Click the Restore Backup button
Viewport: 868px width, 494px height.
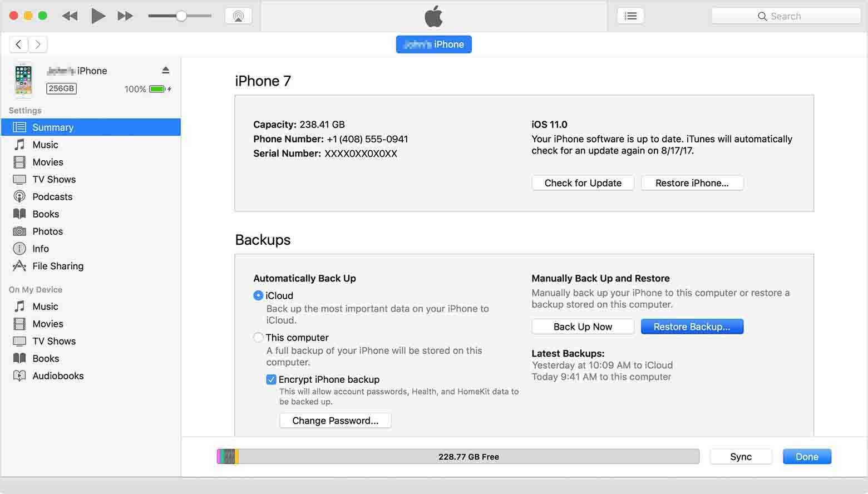tap(692, 327)
